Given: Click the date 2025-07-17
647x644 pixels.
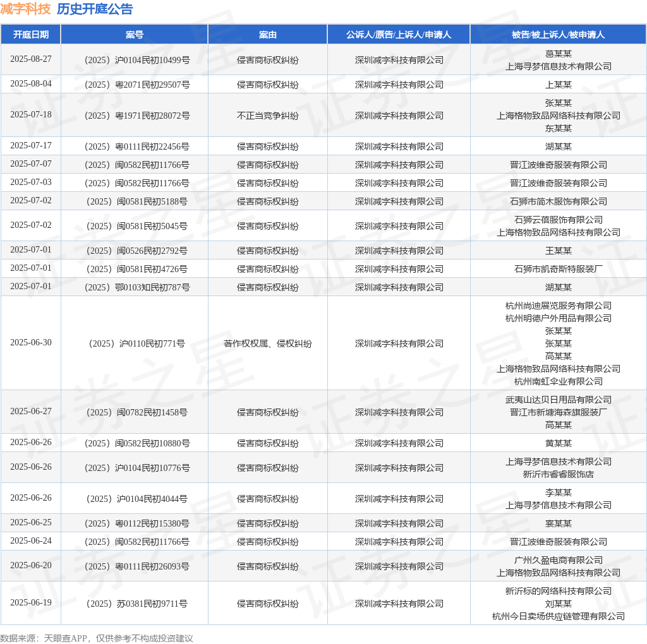Looking at the screenshot, I should [31, 146].
